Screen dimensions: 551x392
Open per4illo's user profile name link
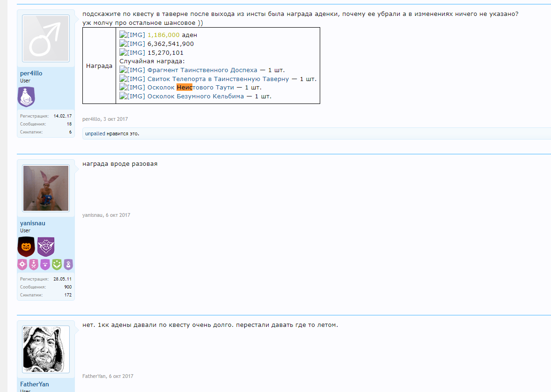[x=31, y=74]
